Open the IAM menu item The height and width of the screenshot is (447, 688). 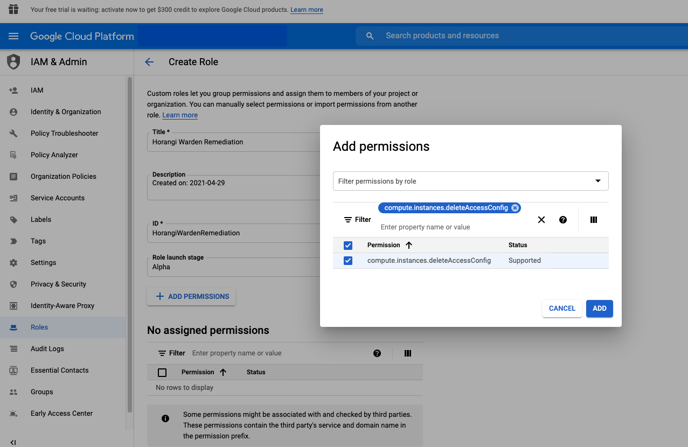point(37,90)
